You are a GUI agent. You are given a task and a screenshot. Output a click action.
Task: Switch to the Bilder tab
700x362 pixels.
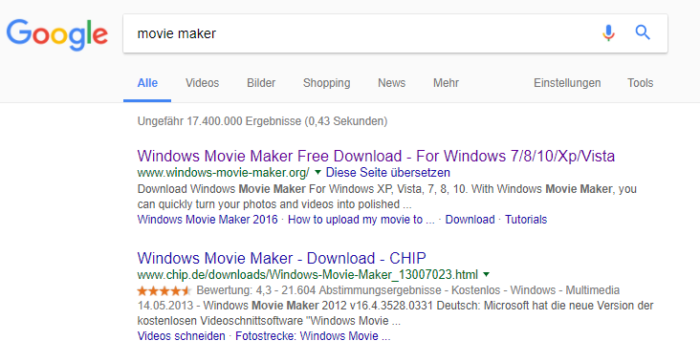click(x=261, y=83)
